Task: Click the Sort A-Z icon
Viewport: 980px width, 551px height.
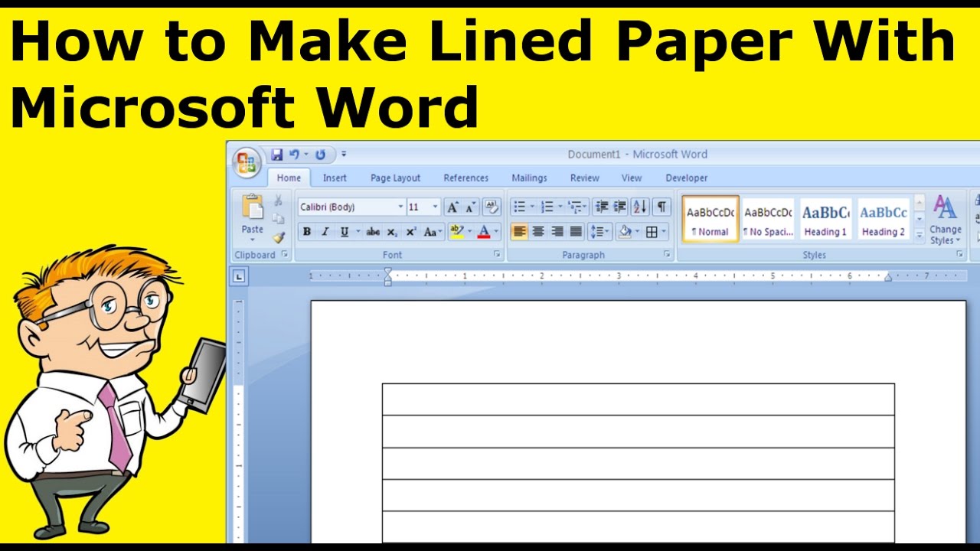Action: coord(640,207)
